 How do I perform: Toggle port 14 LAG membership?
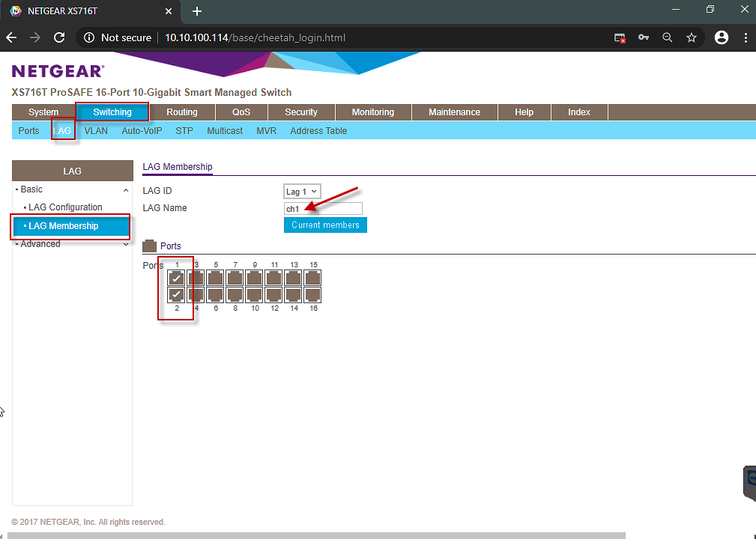pyautogui.click(x=293, y=295)
